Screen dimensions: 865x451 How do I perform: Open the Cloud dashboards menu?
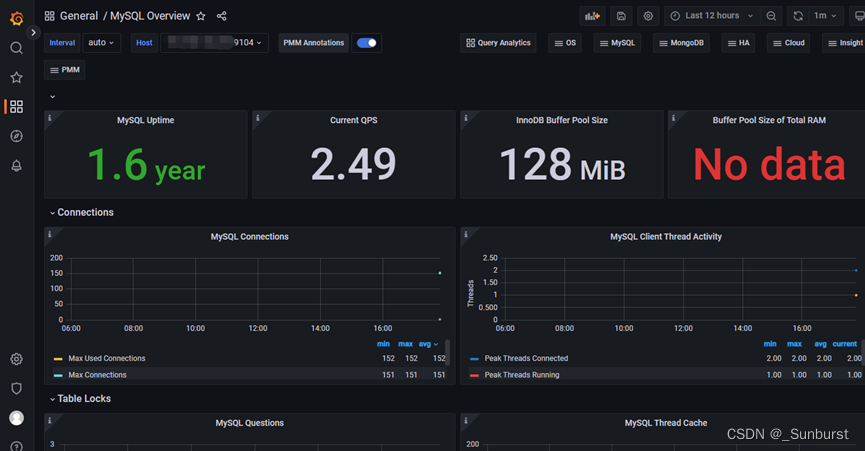pos(788,43)
